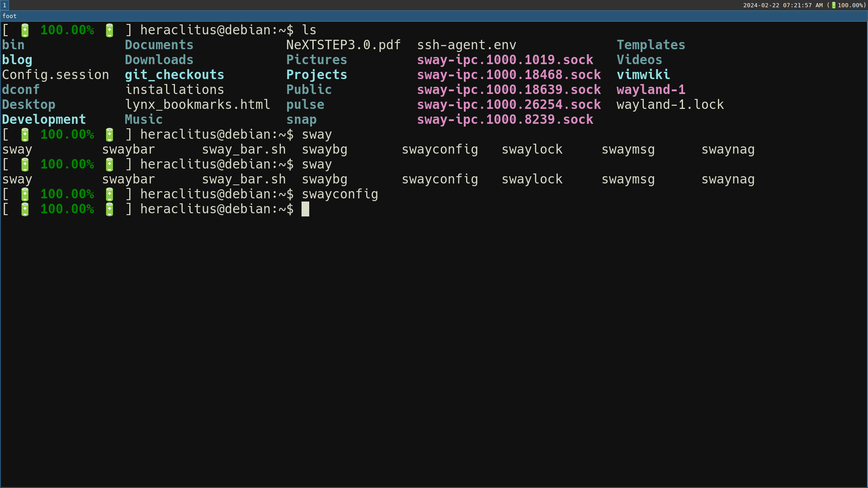Click the green battery icon in the third prompt
Image resolution: width=868 pixels, height=488 pixels.
pos(24,164)
